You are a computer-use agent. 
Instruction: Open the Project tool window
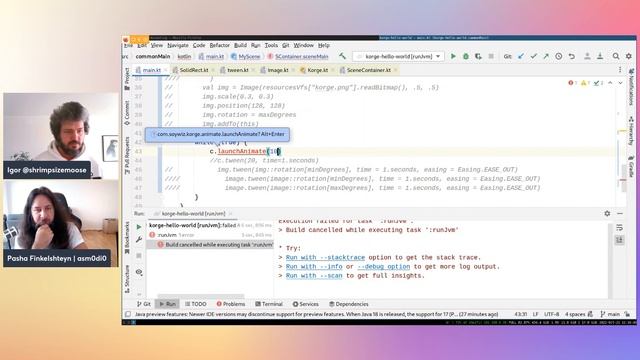(127, 79)
